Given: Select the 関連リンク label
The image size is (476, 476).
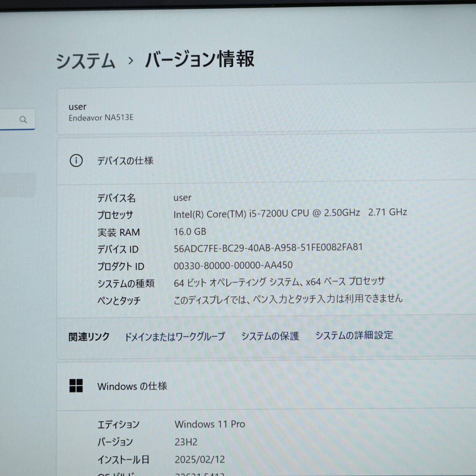Looking at the screenshot, I should tap(89, 337).
